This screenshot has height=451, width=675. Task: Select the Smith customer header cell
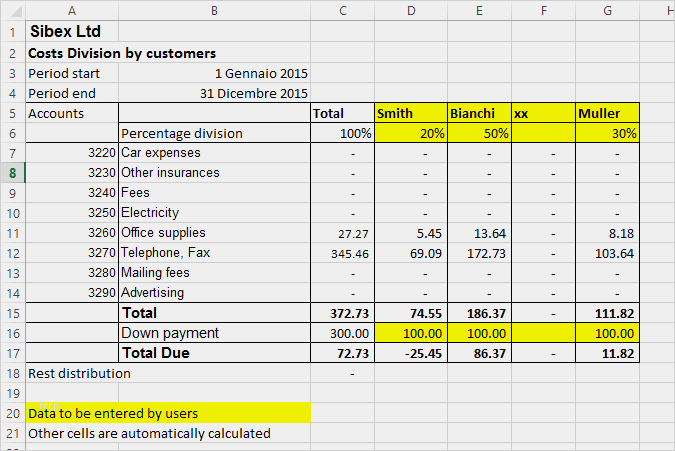pyautogui.click(x=410, y=113)
